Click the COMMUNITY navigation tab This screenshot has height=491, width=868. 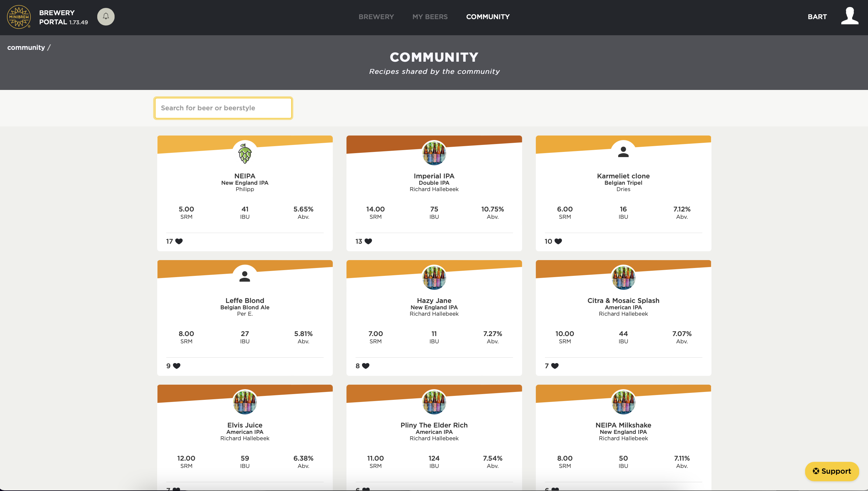coord(488,17)
